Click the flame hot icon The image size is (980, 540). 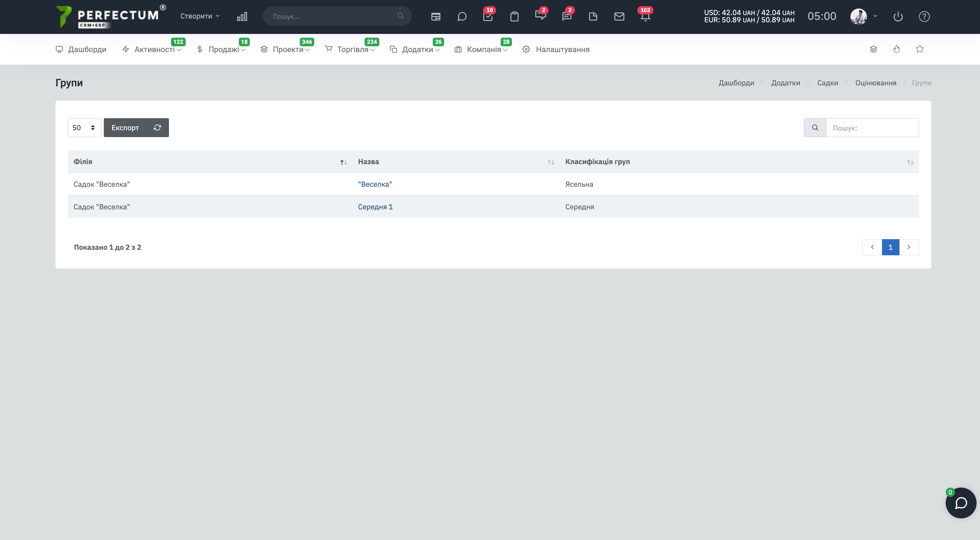point(897,49)
